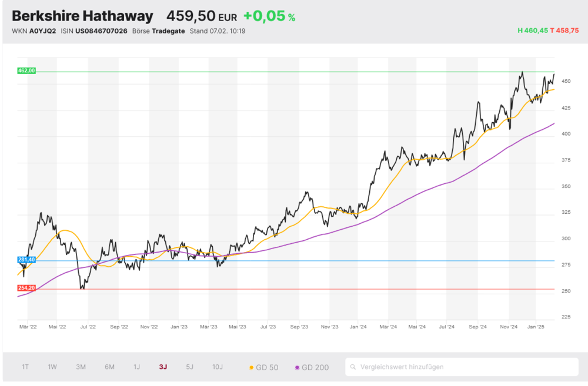Click the Nov '24 axis label
588x386 pixels.
point(509,327)
